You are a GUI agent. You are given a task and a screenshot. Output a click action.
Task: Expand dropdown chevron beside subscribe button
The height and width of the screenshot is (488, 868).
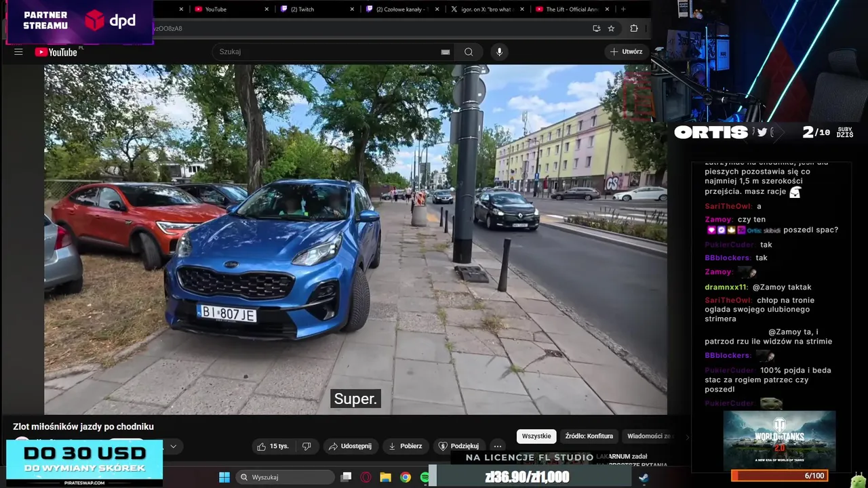tap(173, 446)
